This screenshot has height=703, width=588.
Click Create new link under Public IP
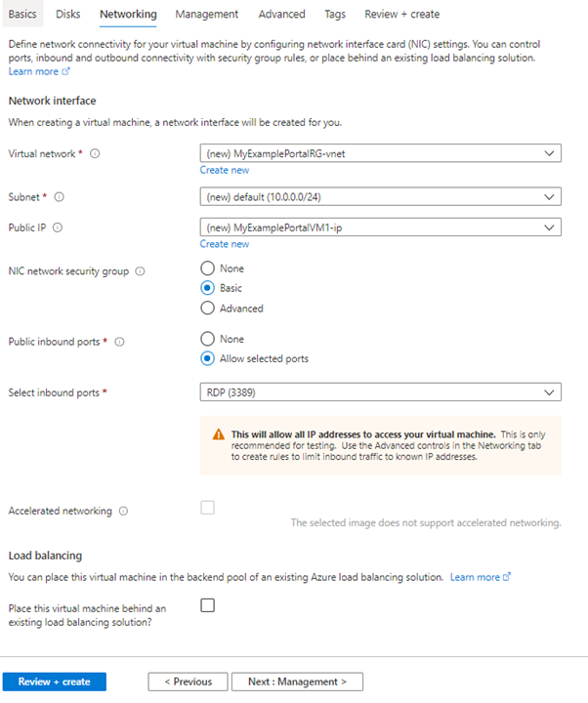click(225, 244)
